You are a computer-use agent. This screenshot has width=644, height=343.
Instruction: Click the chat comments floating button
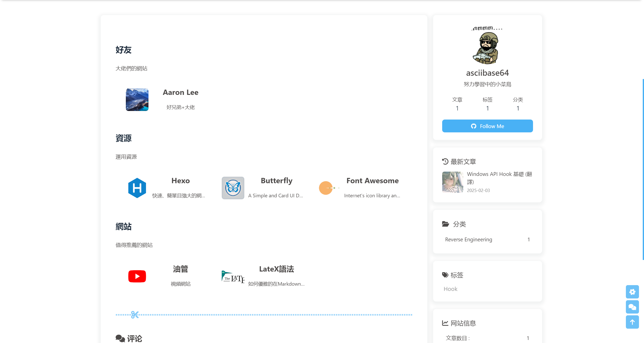pos(632,307)
